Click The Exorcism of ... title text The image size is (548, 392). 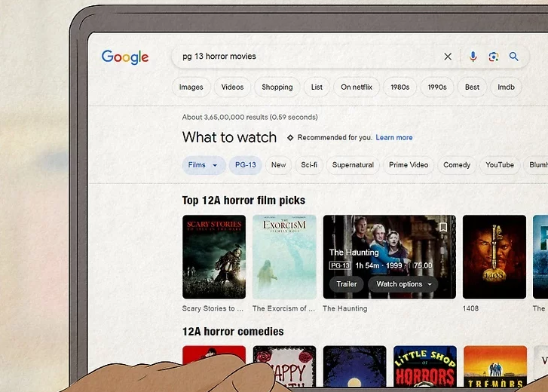[283, 308]
